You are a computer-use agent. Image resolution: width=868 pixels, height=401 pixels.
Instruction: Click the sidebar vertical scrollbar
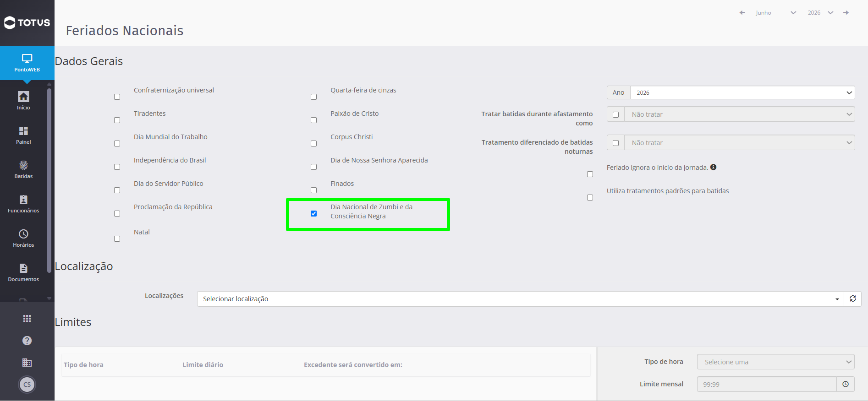49,181
